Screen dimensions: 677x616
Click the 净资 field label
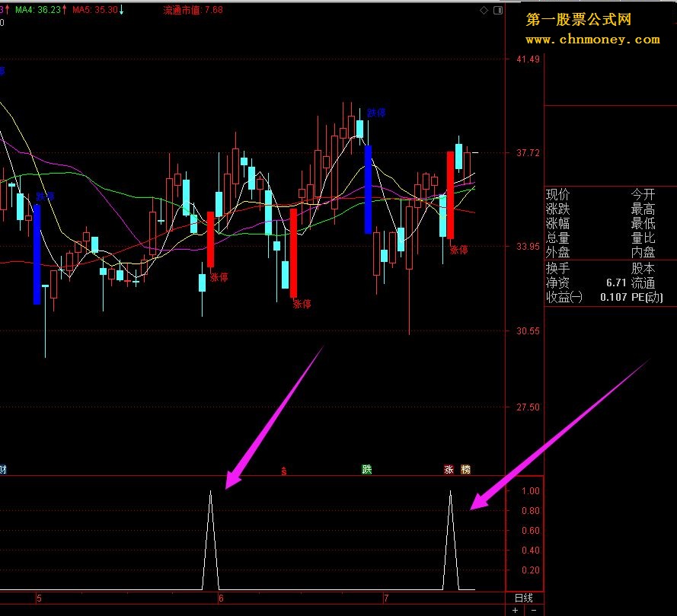tap(558, 282)
